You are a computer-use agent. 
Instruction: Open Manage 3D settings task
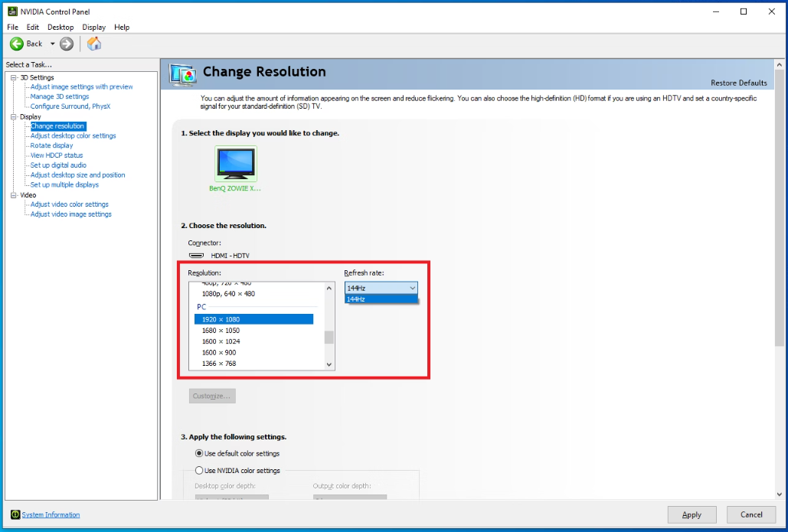59,96
